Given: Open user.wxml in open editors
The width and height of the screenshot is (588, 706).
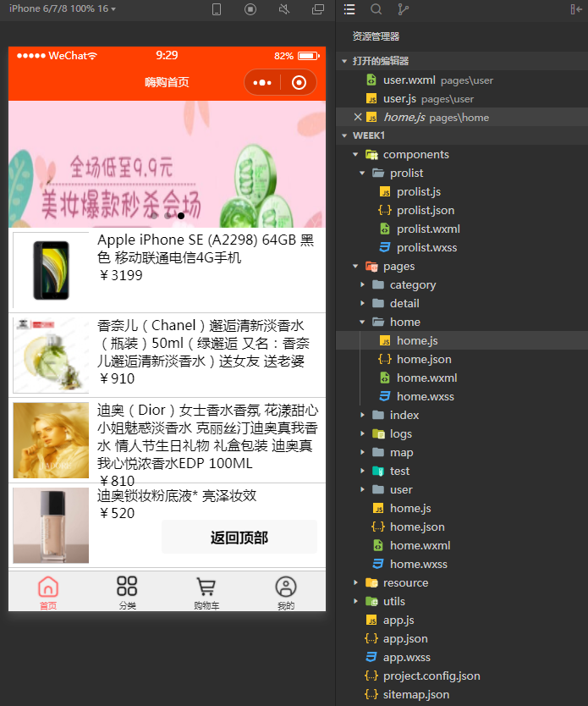Looking at the screenshot, I should tap(462, 80).
